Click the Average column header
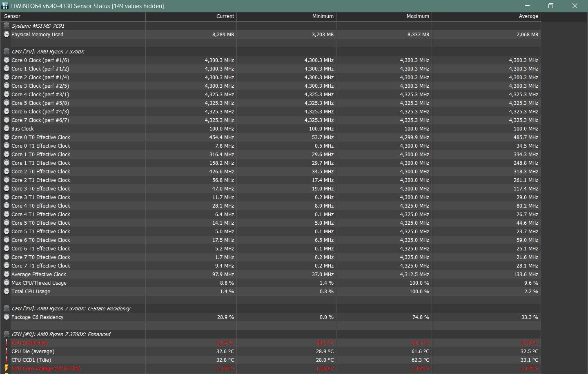588x374 pixels. pos(486,16)
